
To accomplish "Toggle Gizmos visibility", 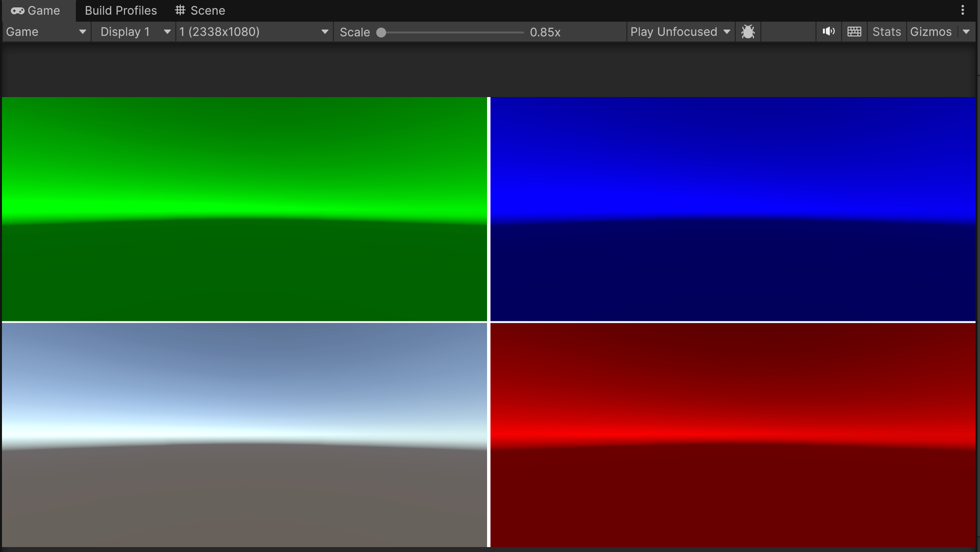I will click(x=931, y=32).
